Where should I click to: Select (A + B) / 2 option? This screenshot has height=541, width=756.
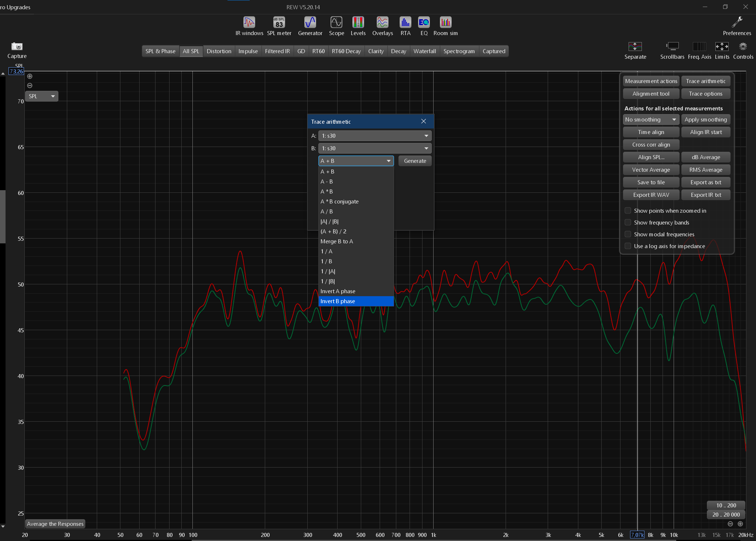pyautogui.click(x=356, y=231)
